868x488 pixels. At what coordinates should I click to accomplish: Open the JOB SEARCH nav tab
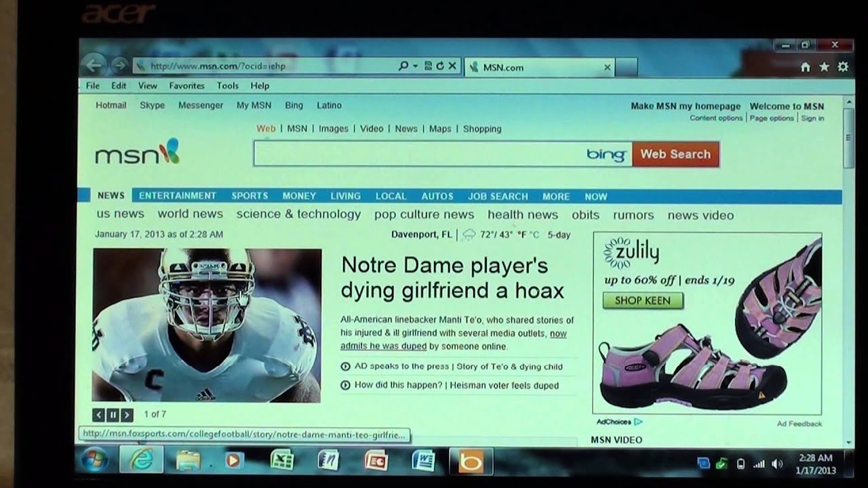pyautogui.click(x=498, y=196)
